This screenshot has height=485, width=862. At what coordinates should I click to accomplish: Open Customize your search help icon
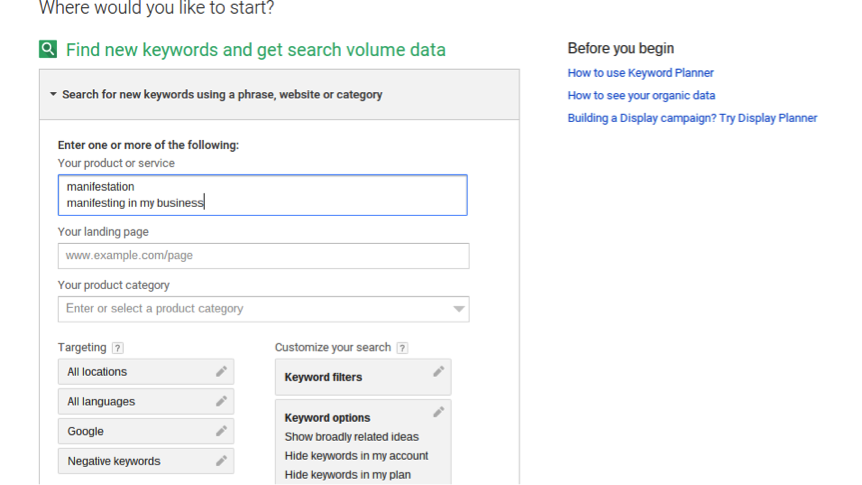click(402, 348)
